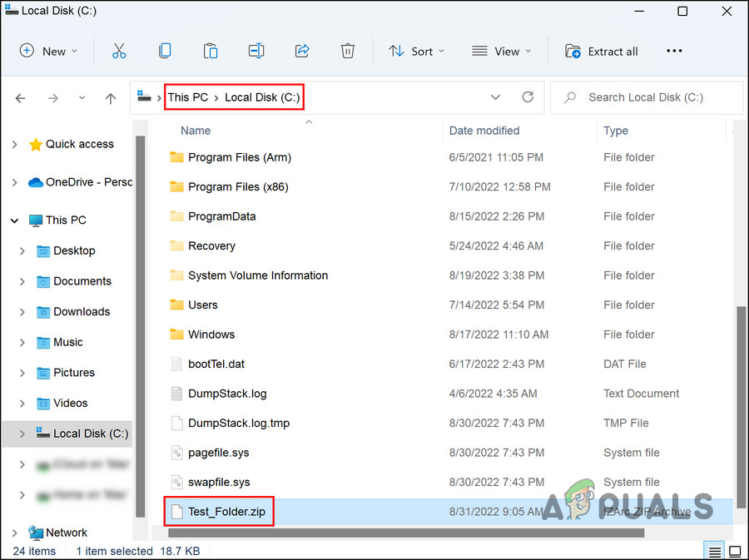Click the This PC monitor icon

point(35,221)
